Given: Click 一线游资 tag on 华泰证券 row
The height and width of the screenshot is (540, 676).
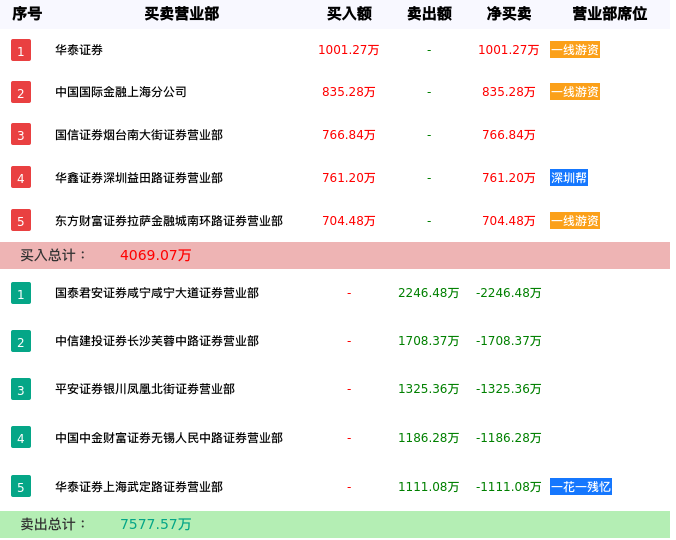Looking at the screenshot, I should 575,50.
